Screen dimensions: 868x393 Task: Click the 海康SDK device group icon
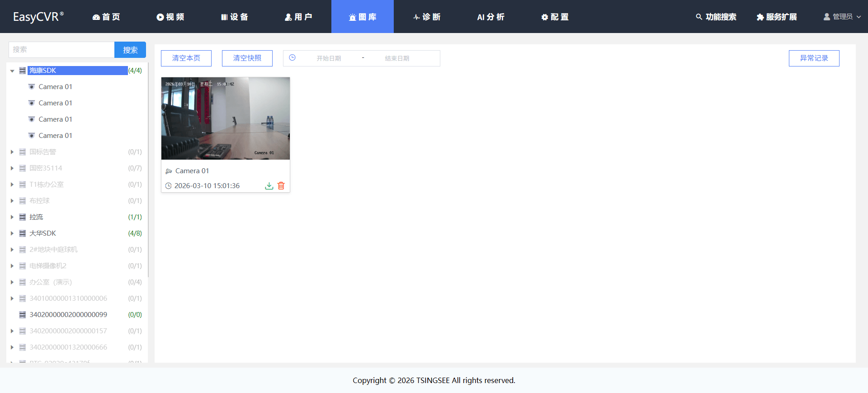click(x=22, y=71)
